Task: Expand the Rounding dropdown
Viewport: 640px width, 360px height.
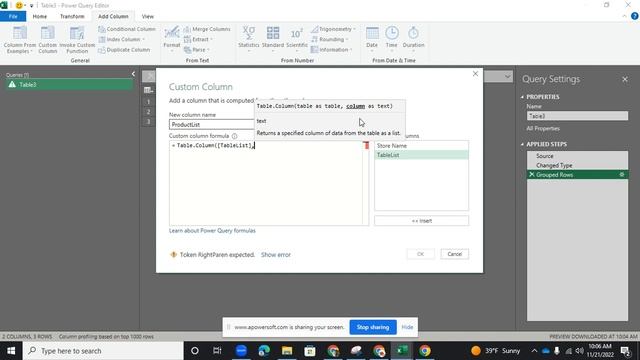Action: pos(330,39)
